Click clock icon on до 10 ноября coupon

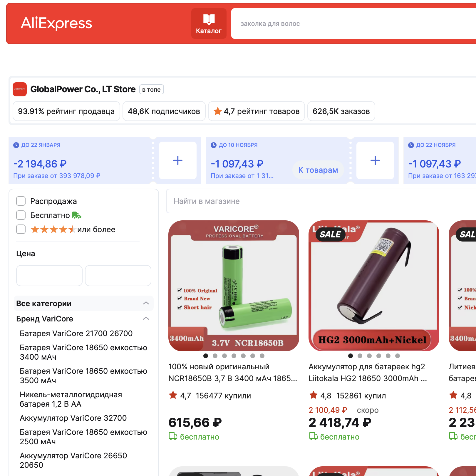pyautogui.click(x=214, y=145)
